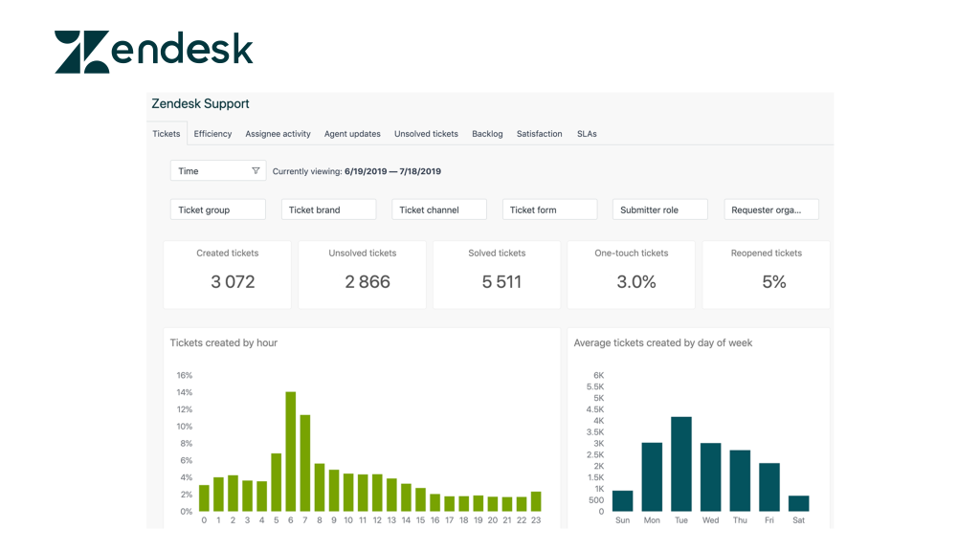Image resolution: width=980 pixels, height=551 pixels.
Task: Select the Unsolved tickets tab
Action: [426, 134]
